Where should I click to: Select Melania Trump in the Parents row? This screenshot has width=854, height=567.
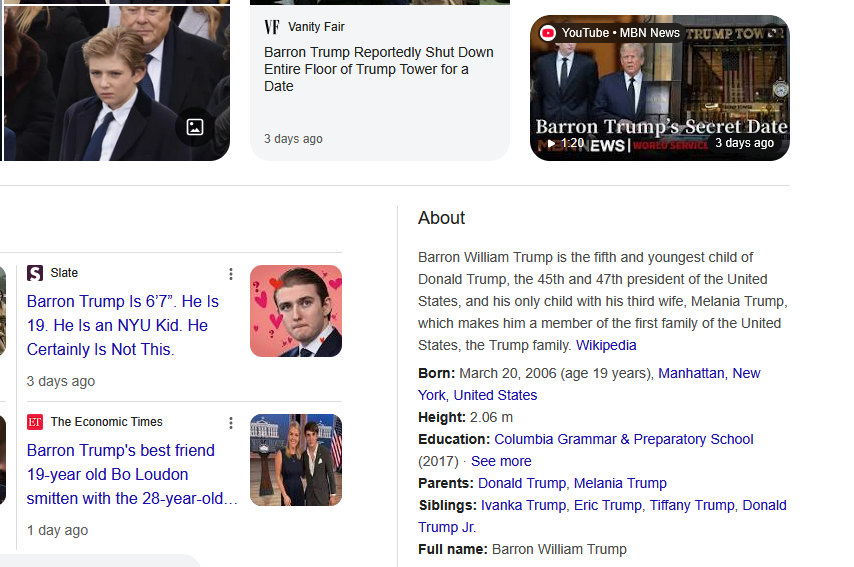tap(620, 483)
